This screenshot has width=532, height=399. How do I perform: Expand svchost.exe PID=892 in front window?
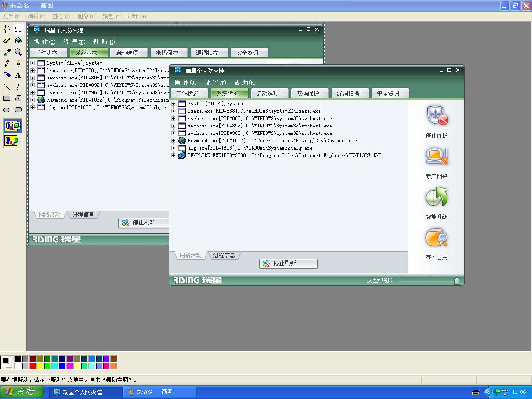pos(173,126)
